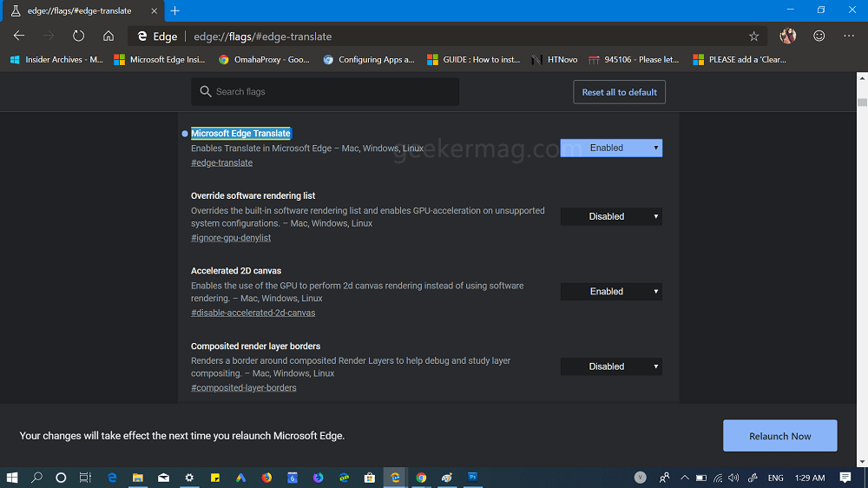This screenshot has height=488, width=868.
Task: Show hidden system tray icons
Action: point(685,478)
